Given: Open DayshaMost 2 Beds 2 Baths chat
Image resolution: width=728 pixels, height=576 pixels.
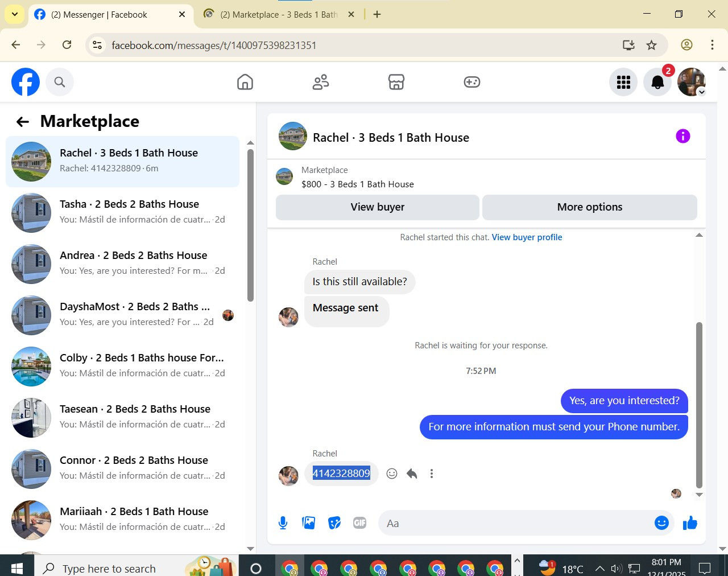Looking at the screenshot, I should pyautogui.click(x=122, y=315).
